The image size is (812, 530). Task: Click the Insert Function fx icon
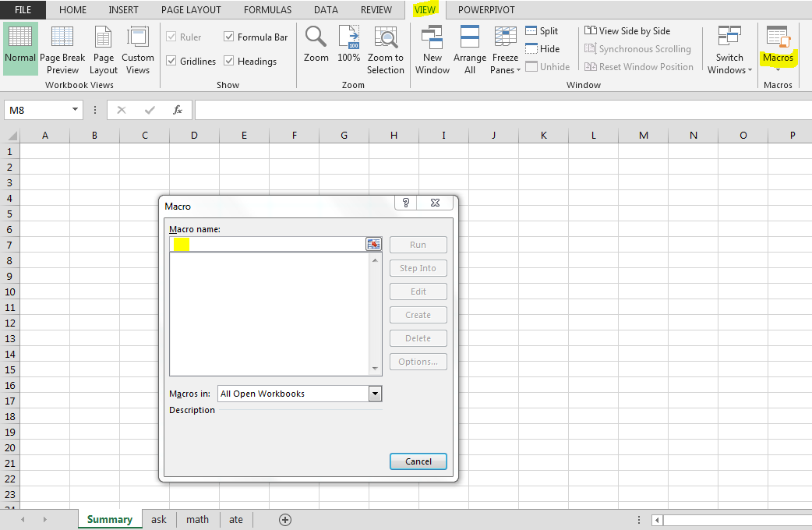point(178,110)
